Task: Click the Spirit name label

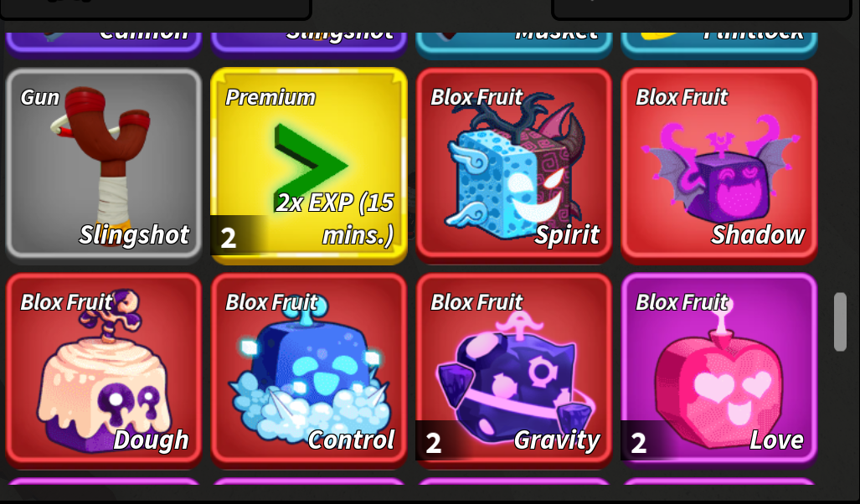Action: (x=567, y=234)
